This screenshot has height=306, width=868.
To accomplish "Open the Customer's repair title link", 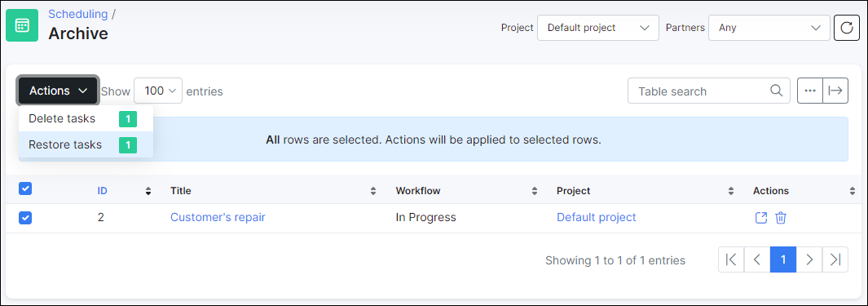I will tap(218, 217).
